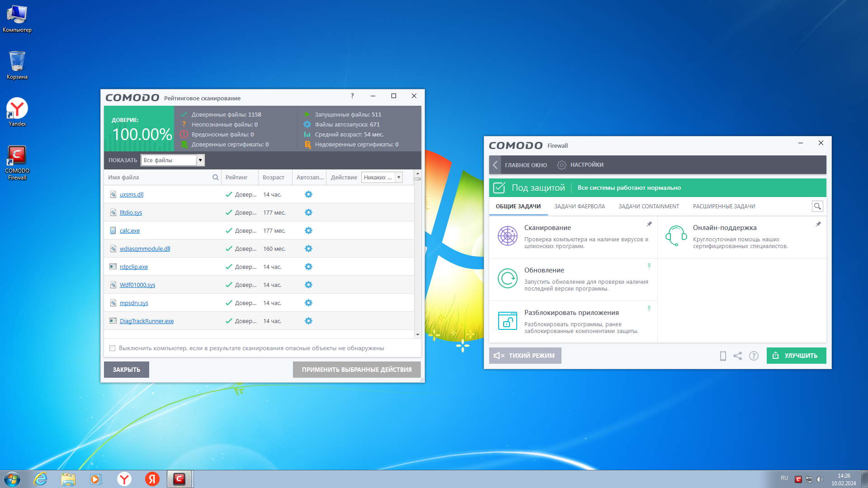This screenshot has height=488, width=868.
Task: Click the Unblock Applications padlock icon
Action: pyautogui.click(x=507, y=321)
